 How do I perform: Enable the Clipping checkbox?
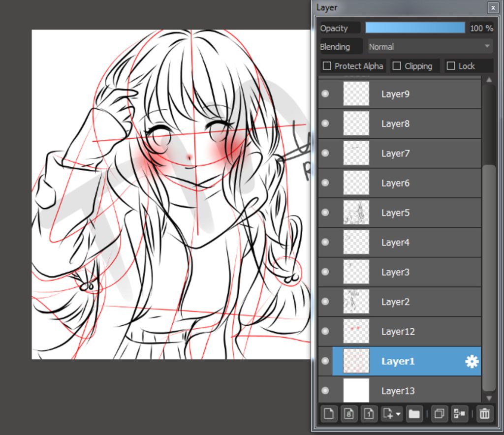coord(397,66)
